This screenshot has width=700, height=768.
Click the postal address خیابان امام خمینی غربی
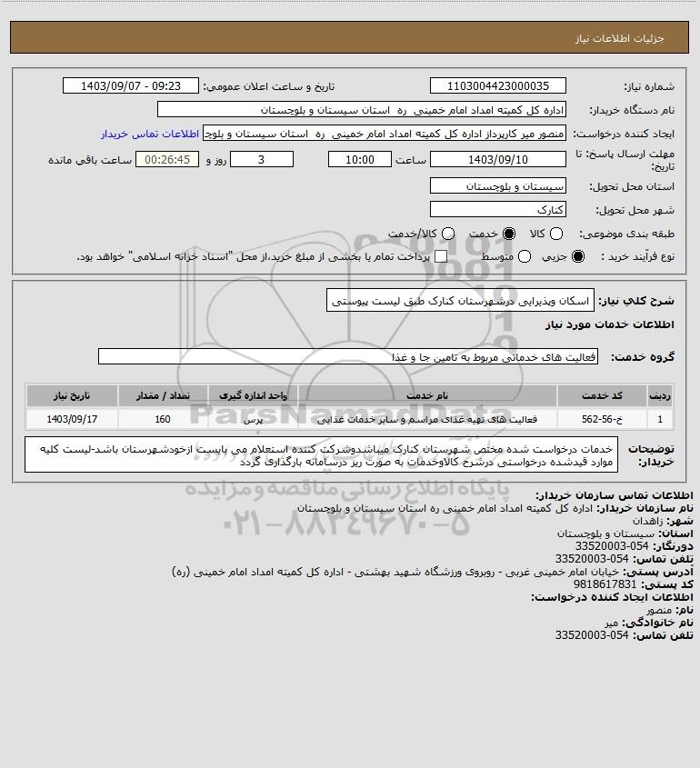click(395, 572)
